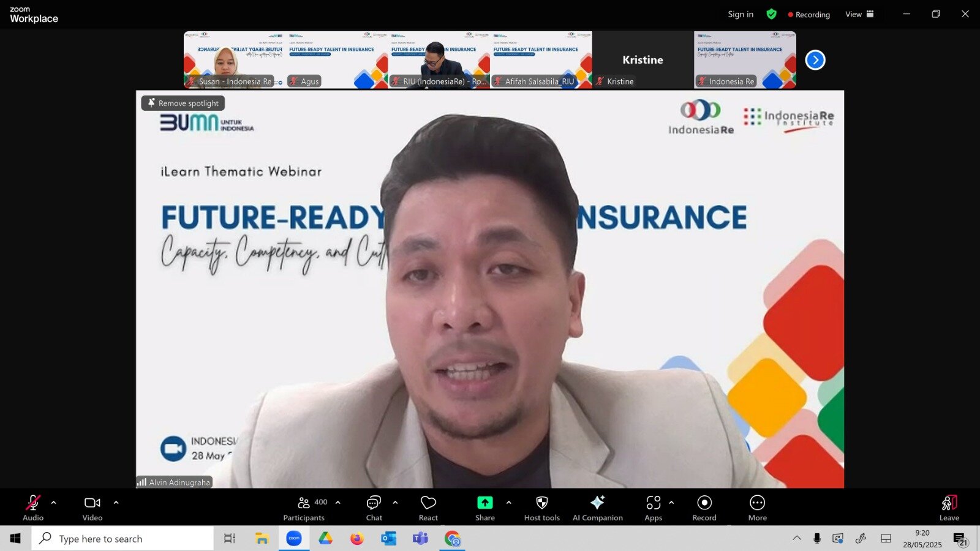This screenshot has height=551, width=980.
Task: Open the View layout menu
Action: click(x=859, y=14)
